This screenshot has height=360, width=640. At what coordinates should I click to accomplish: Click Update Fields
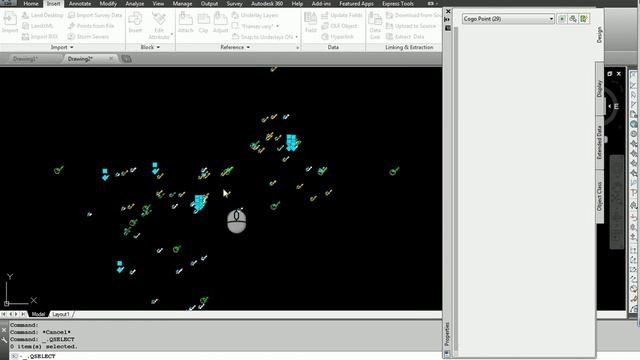342,15
